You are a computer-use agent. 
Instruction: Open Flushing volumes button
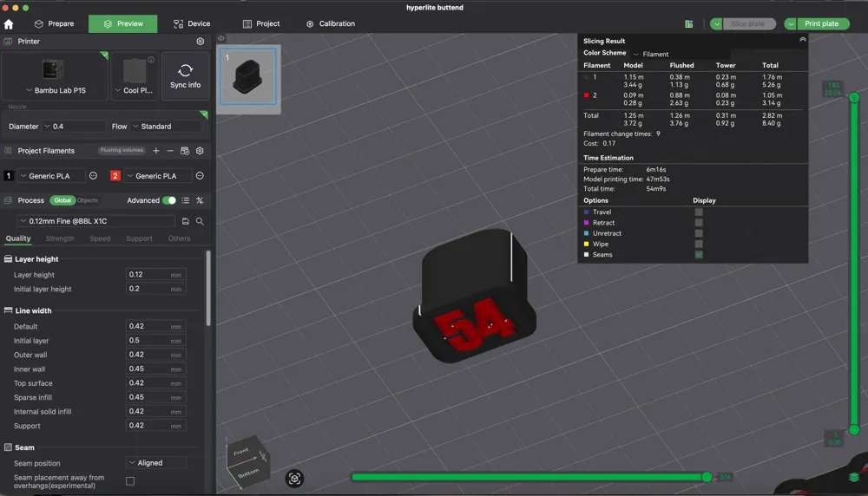point(122,150)
